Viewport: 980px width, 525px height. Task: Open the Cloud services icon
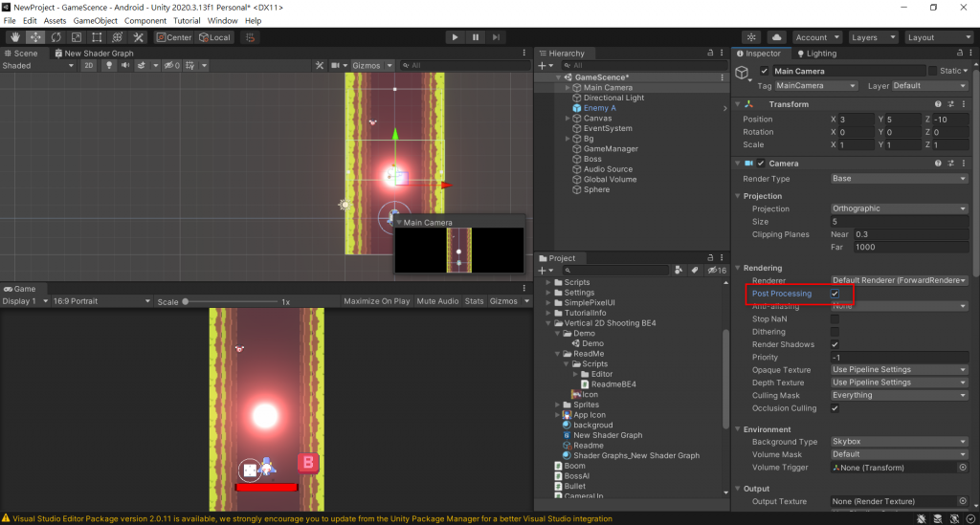point(776,37)
